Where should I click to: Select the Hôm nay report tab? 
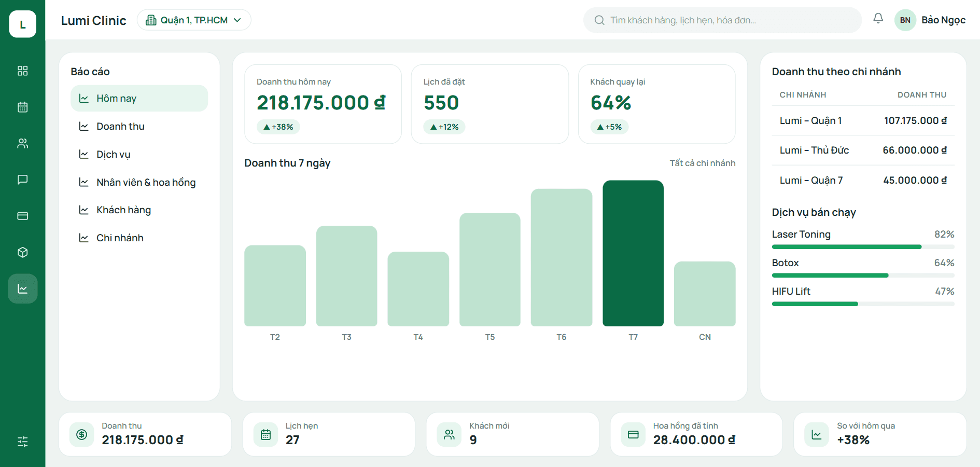tap(139, 98)
